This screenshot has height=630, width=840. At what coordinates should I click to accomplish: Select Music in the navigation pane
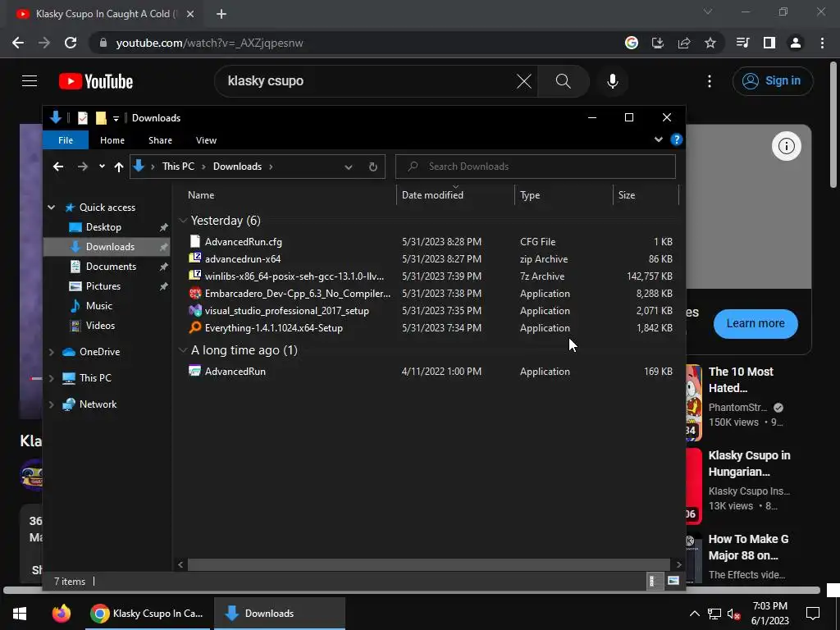[99, 306]
